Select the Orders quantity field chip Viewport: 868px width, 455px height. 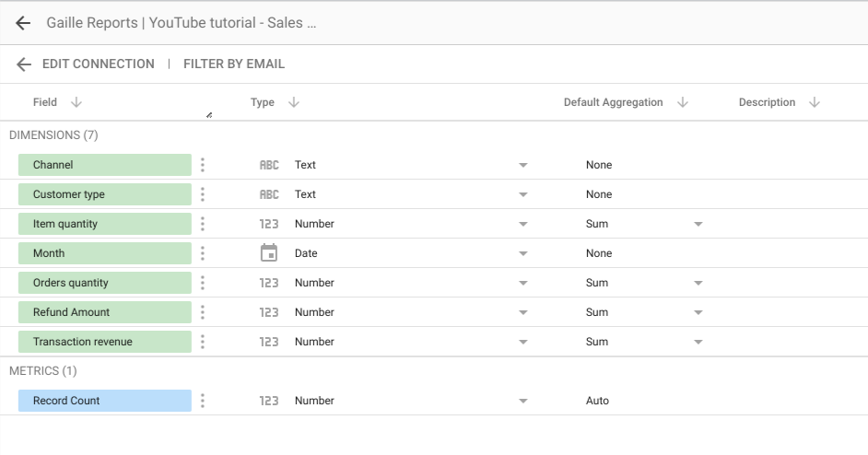click(x=104, y=283)
